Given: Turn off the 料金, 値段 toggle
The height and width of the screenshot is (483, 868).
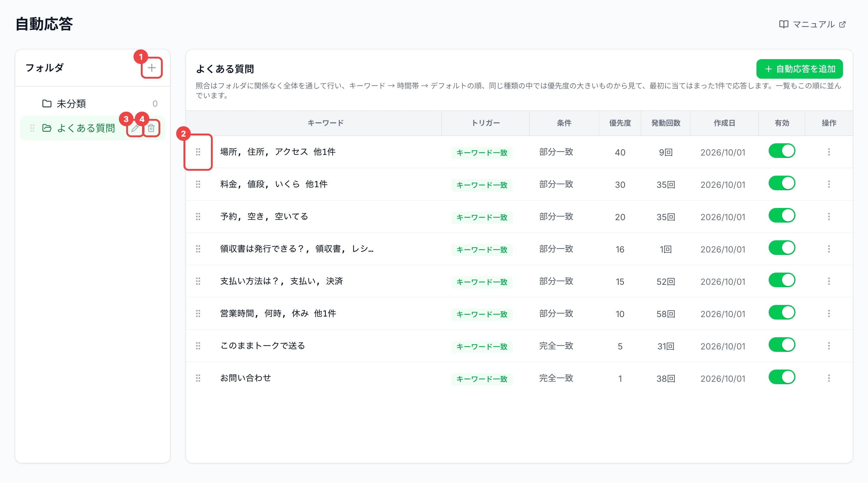Looking at the screenshot, I should coord(782,183).
